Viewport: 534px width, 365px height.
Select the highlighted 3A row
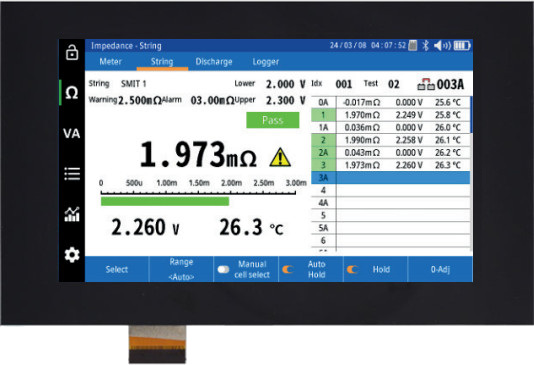tap(391, 178)
